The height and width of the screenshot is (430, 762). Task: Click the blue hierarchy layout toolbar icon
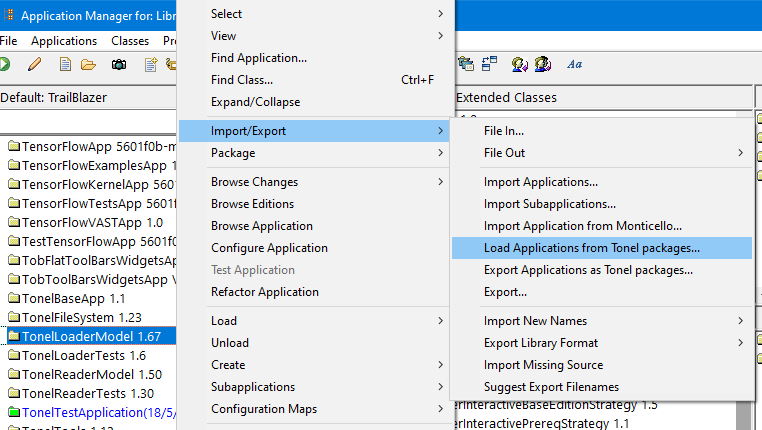pyautogui.click(x=490, y=65)
